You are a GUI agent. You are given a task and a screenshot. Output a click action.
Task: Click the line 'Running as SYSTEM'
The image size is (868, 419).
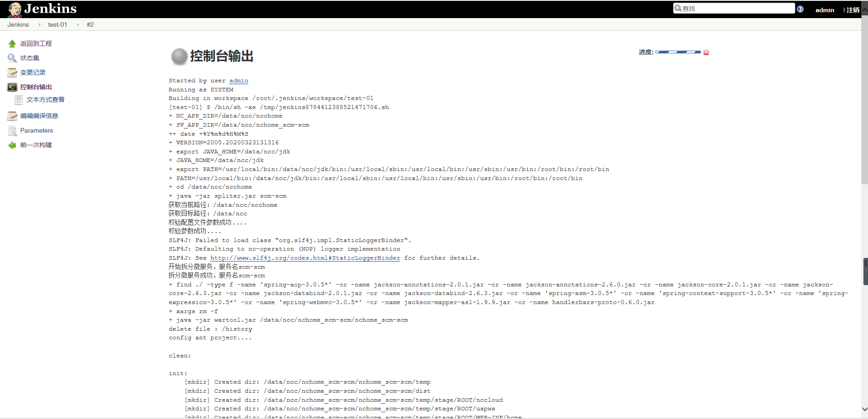coord(201,90)
